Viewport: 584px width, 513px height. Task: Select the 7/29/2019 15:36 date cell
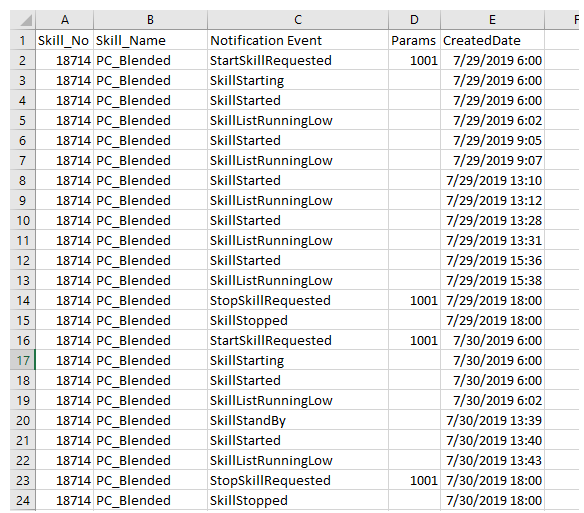pos(492,260)
